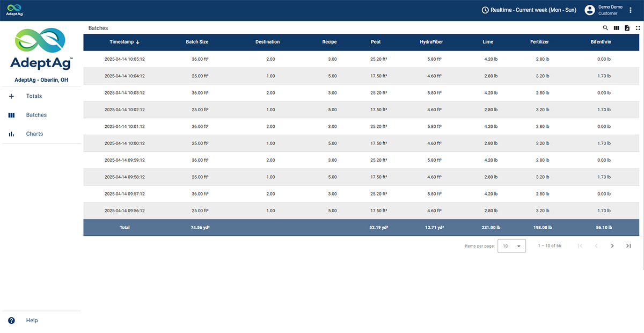
Task: Click the Demo Demo user avatar icon
Action: click(x=590, y=10)
